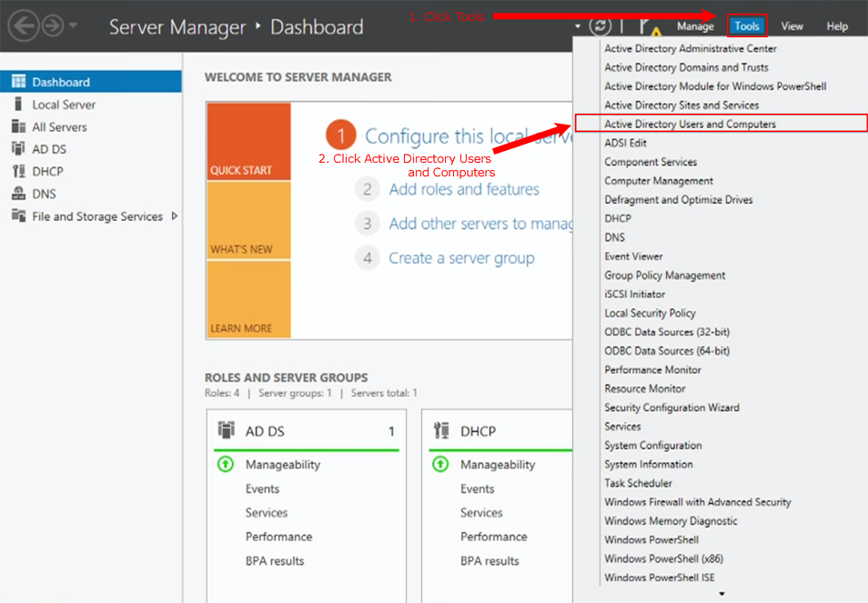The width and height of the screenshot is (868, 603).
Task: Click the AD DS sidebar icon
Action: 18,149
